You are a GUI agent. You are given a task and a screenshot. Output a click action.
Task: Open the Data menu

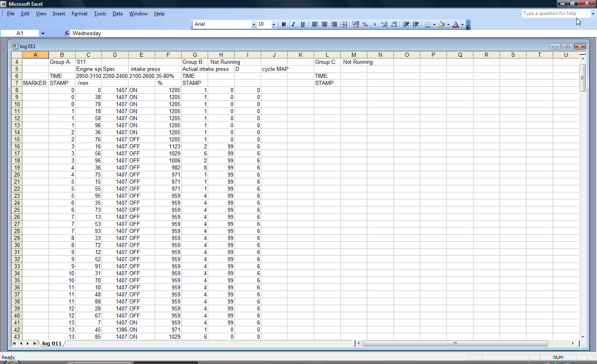coord(117,14)
